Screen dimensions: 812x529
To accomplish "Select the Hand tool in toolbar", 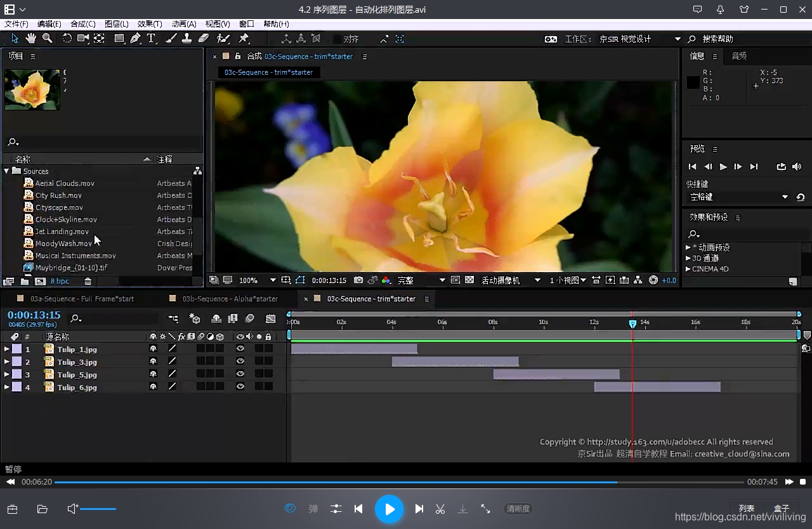I will point(31,39).
